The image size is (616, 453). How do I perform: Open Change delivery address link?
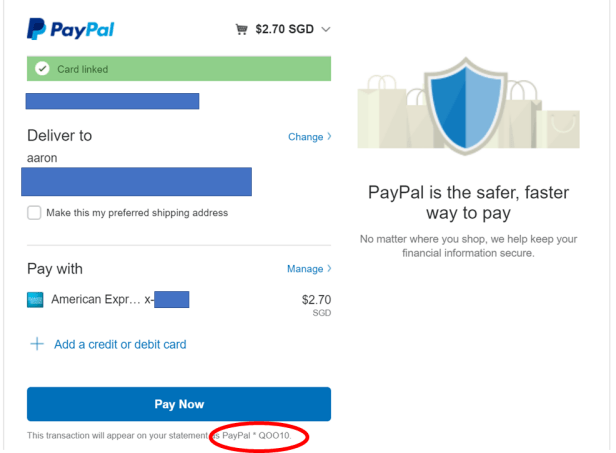pos(306,137)
